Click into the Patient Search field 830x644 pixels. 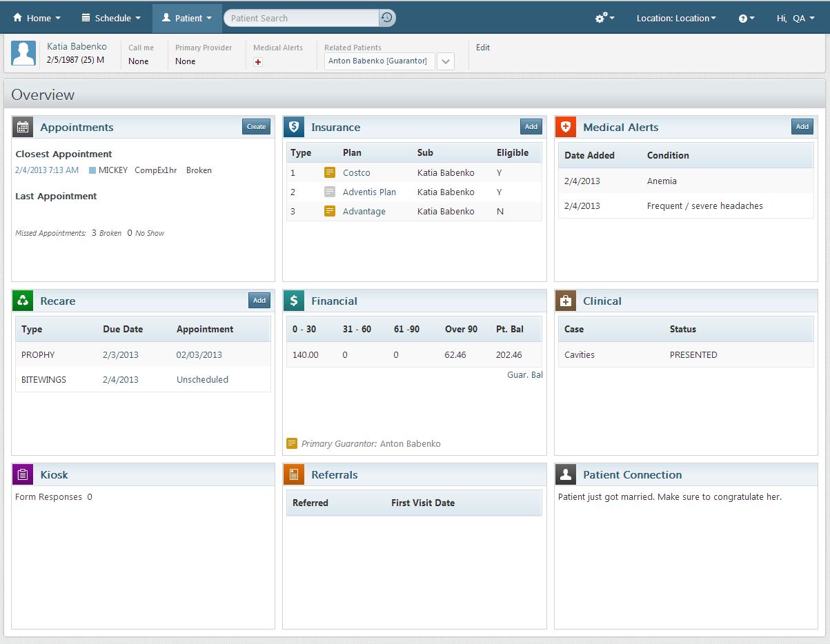pos(302,18)
